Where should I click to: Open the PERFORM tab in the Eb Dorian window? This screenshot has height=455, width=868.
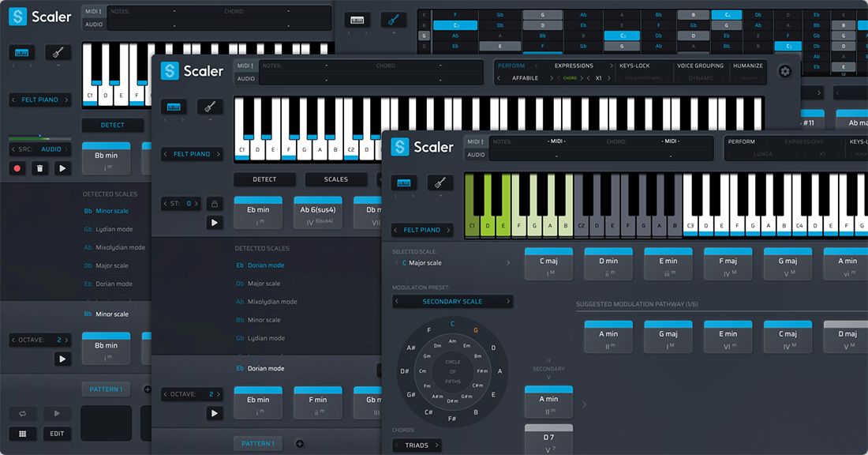[511, 66]
